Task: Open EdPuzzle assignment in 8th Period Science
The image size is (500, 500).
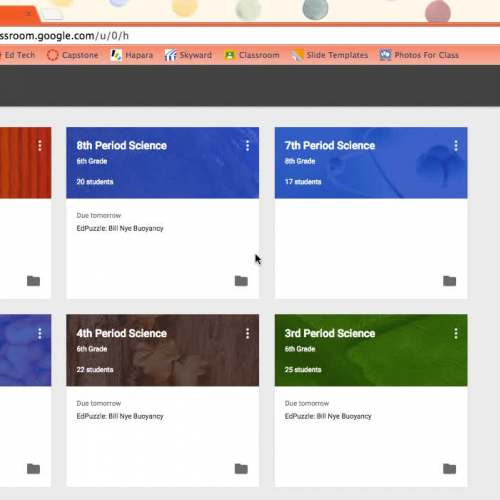Action: coord(120,228)
